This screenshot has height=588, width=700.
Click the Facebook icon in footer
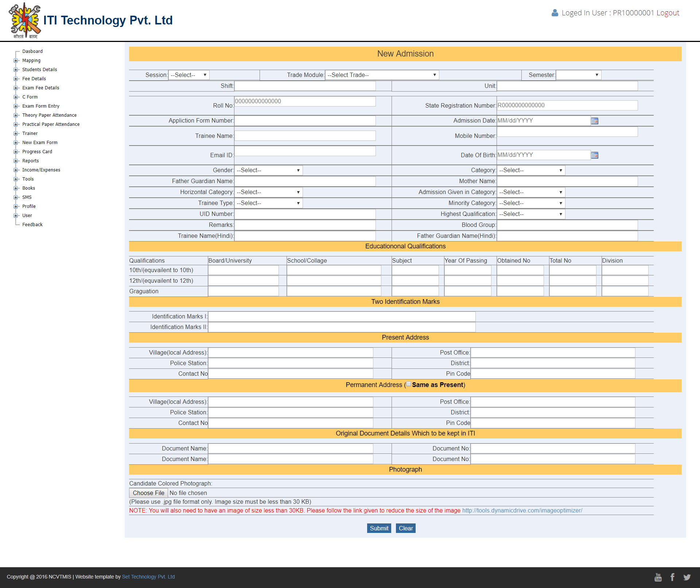[x=672, y=577]
